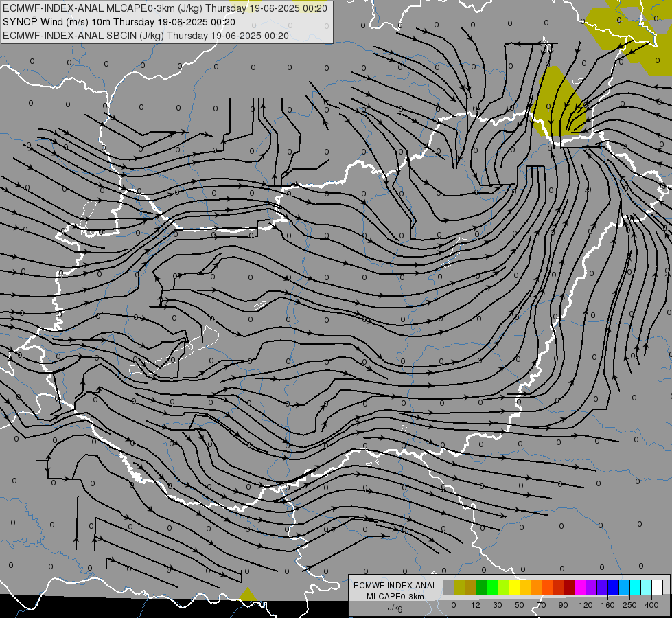Image resolution: width=672 pixels, height=618 pixels.
Task: Click the legend scale value 120
Action: pos(586,605)
